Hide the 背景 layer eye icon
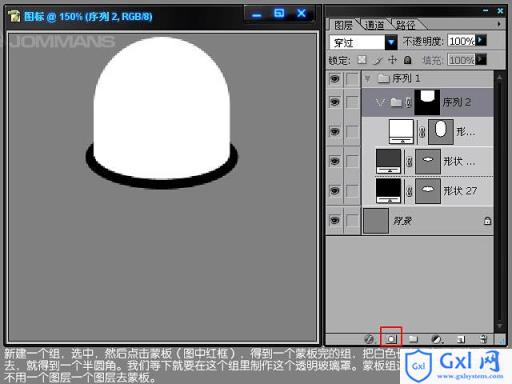This screenshot has height=384, width=512. [335, 220]
